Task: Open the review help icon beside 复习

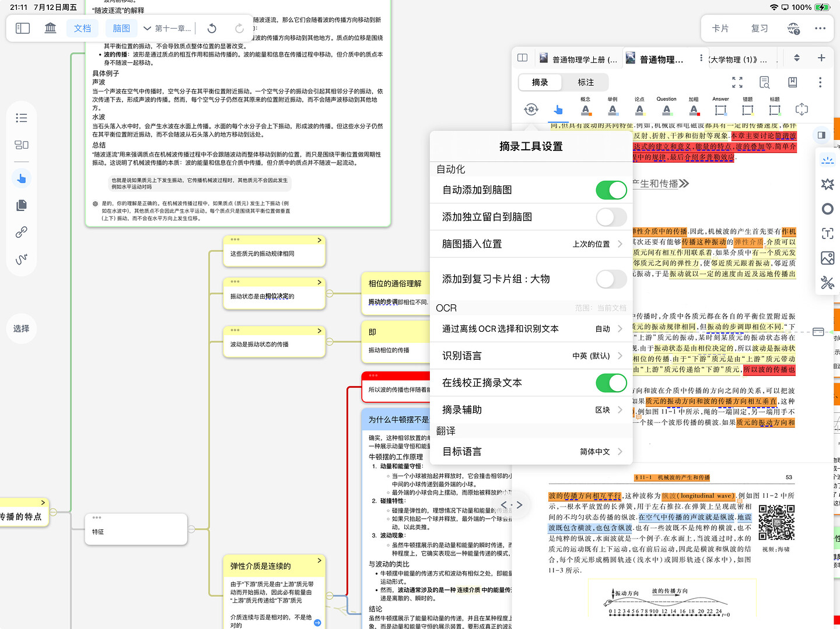Action: coord(793,28)
